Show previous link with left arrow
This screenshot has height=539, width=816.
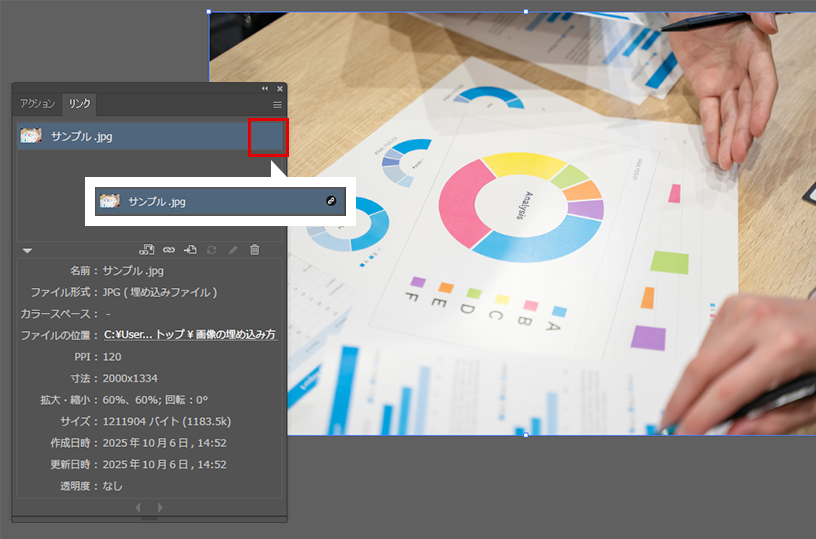click(138, 507)
